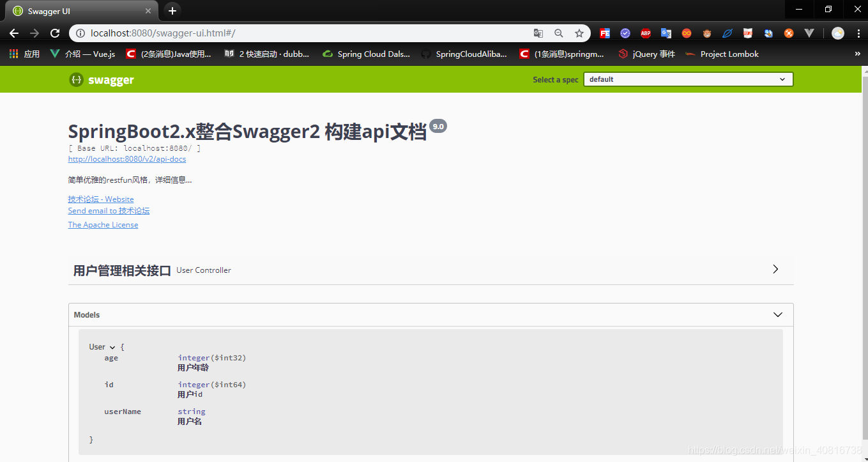Open the springmvc CSDN bookmark
Screen dimensions: 868x462
562,54
